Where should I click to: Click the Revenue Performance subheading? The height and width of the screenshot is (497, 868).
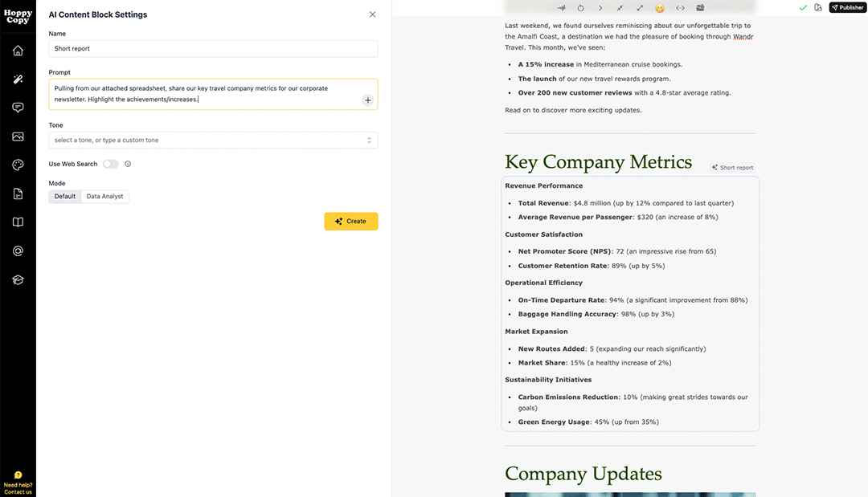pos(543,185)
